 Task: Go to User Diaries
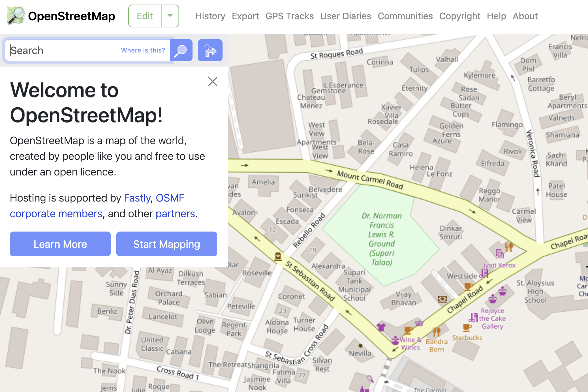(346, 16)
